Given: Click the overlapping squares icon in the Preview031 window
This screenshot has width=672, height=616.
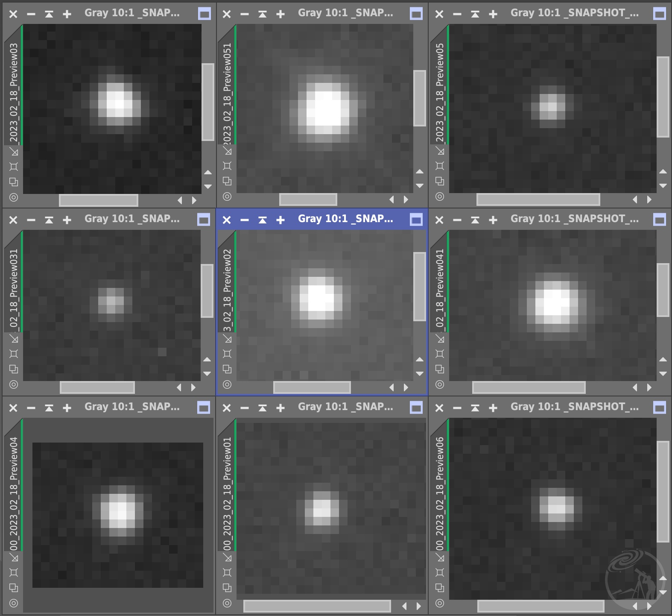Looking at the screenshot, I should [x=14, y=369].
